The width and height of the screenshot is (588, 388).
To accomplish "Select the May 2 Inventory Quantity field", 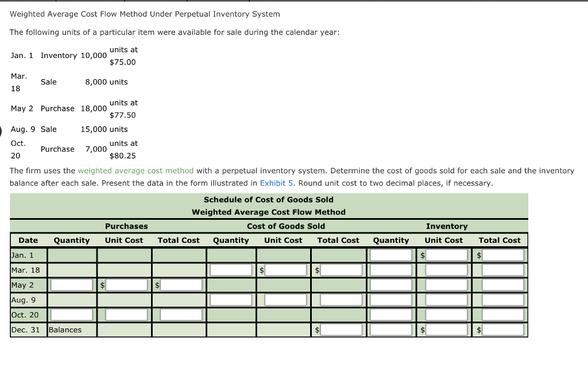I will tap(391, 284).
